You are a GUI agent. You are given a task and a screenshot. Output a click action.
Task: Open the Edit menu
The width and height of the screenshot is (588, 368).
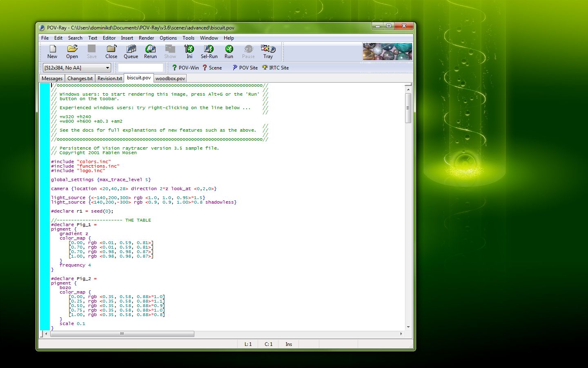58,38
